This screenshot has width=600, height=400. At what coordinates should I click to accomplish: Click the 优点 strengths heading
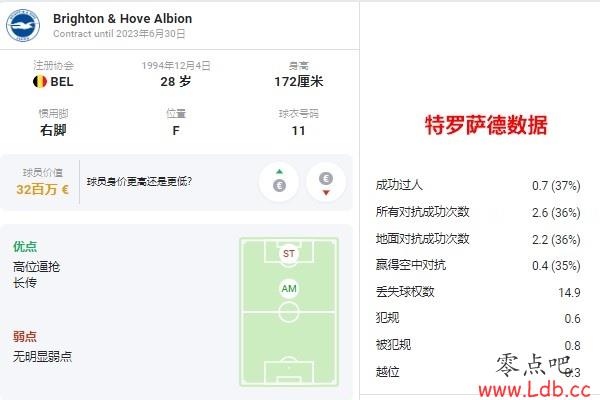tap(25, 246)
